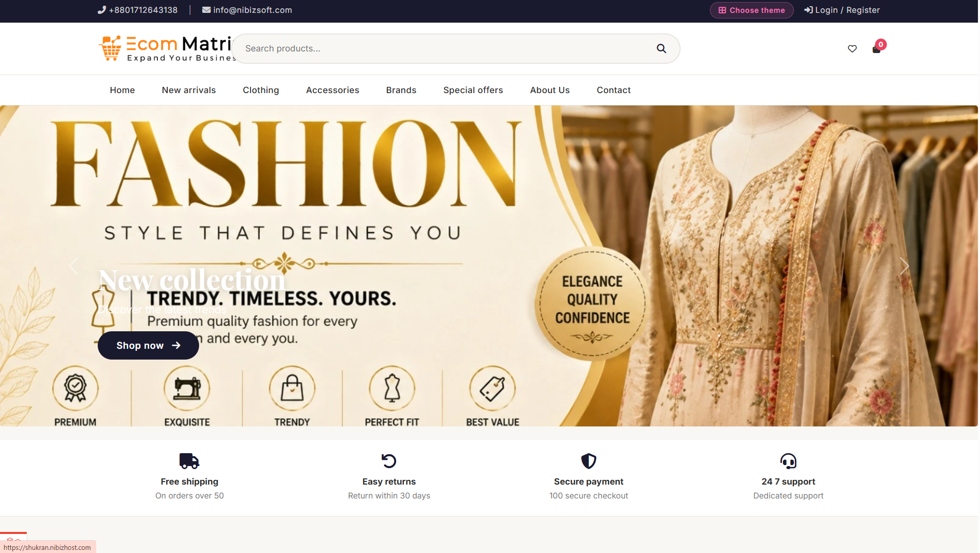This screenshot has width=980, height=553.
Task: Open the shopping cart icon
Action: click(877, 49)
